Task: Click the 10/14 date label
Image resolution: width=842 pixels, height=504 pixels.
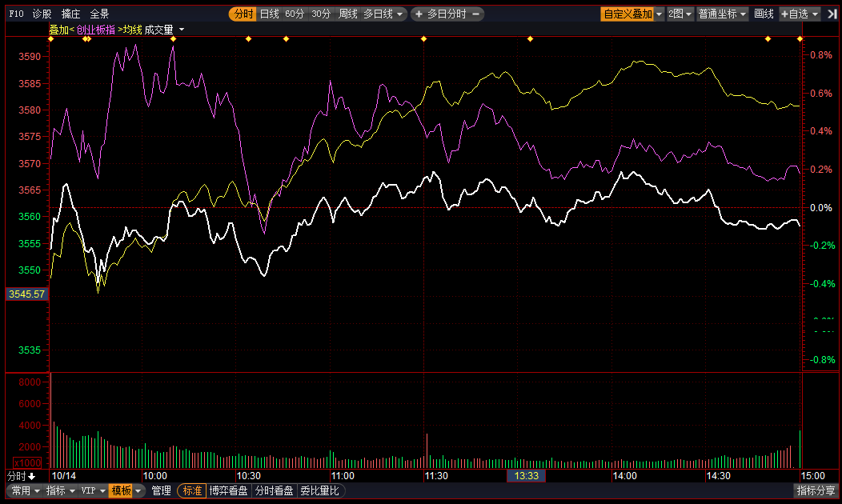Action: click(x=64, y=476)
